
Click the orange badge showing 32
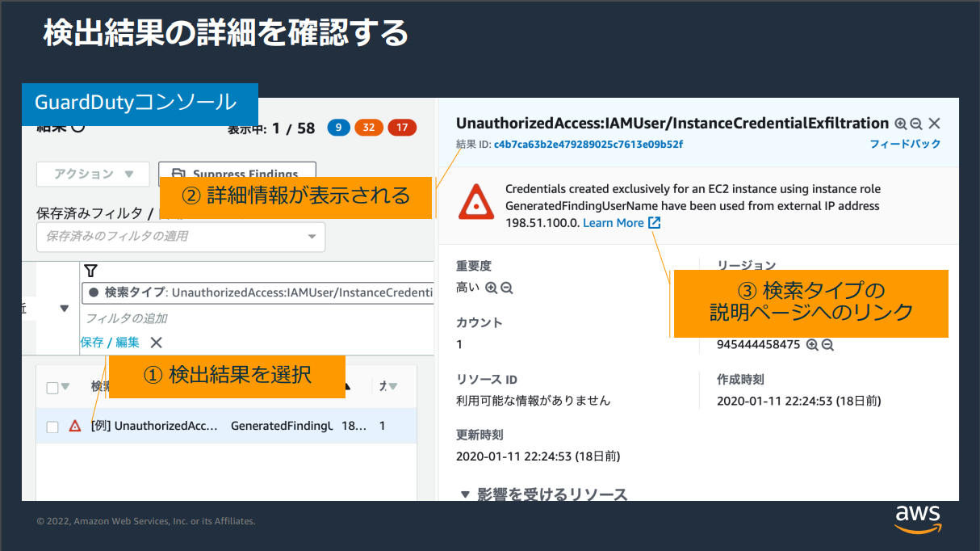coord(368,128)
